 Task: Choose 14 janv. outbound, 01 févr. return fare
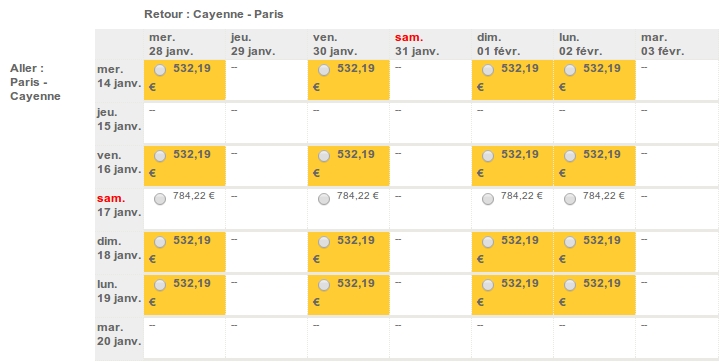[488, 70]
